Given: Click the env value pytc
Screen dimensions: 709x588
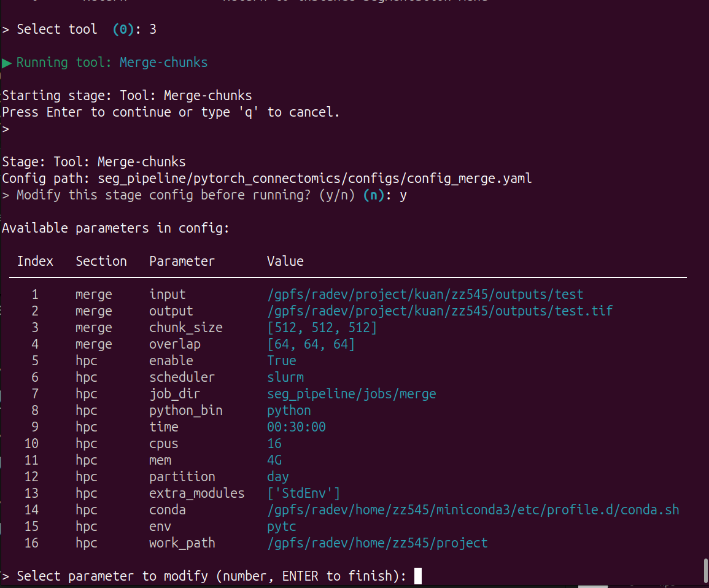Looking at the screenshot, I should coord(281,527).
